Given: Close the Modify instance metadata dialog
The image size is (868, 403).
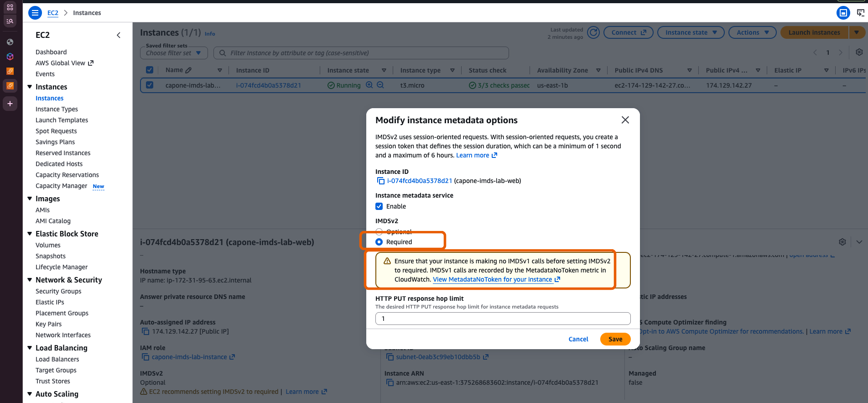Looking at the screenshot, I should (625, 120).
